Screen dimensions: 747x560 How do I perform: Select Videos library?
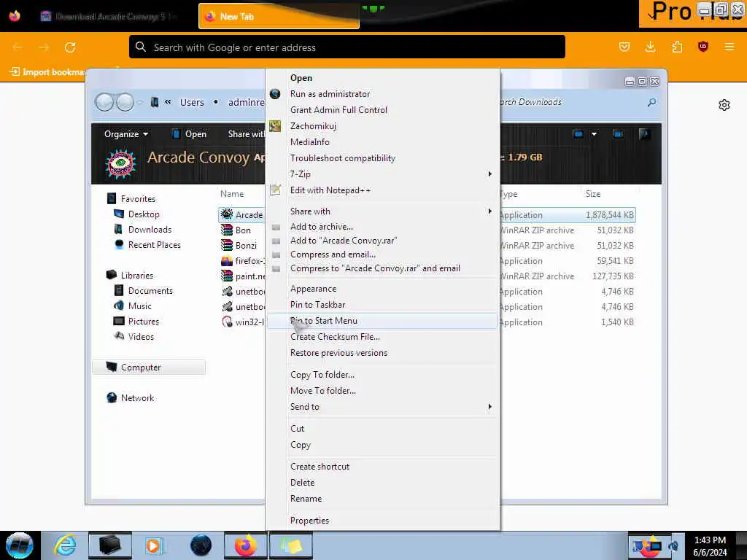click(x=134, y=336)
